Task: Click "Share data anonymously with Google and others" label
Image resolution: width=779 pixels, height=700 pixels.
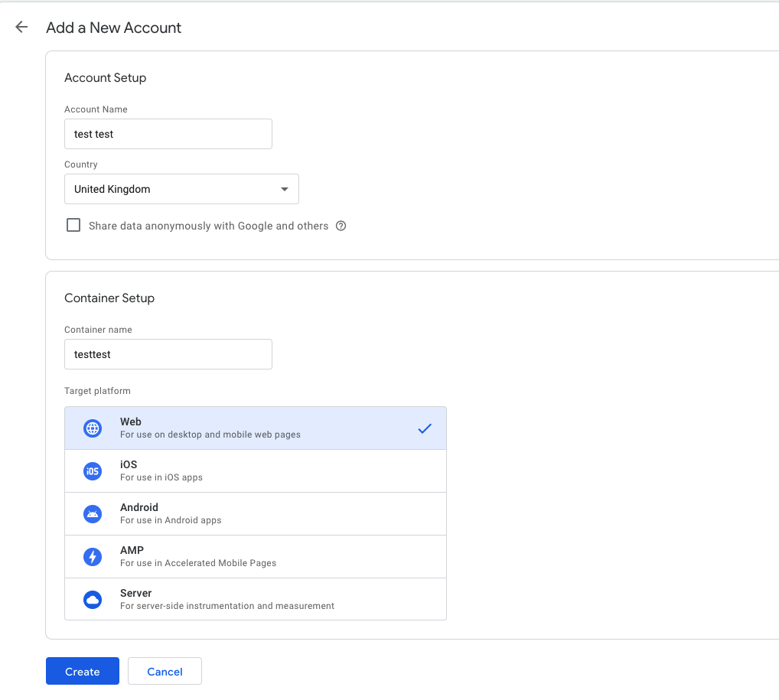Action: coord(209,226)
